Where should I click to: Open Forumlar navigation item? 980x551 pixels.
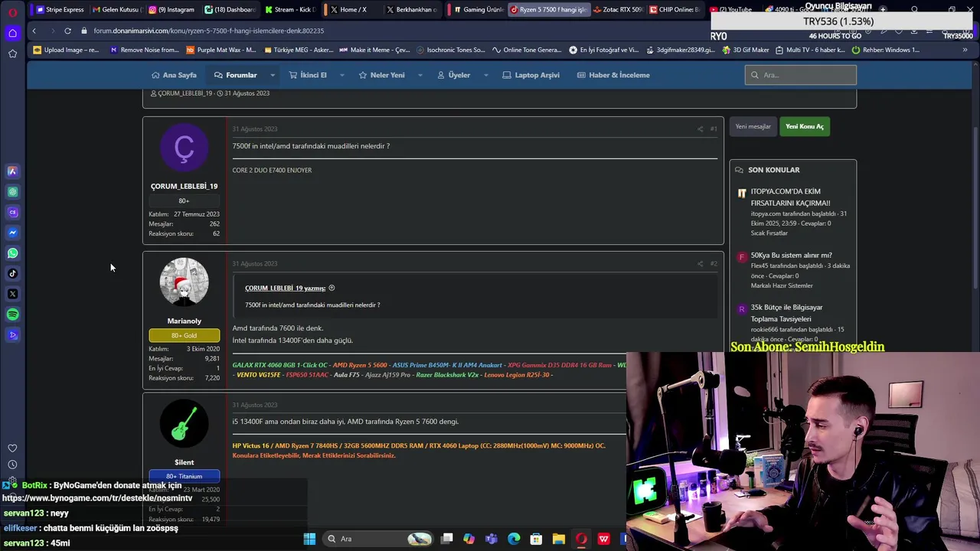coord(235,75)
